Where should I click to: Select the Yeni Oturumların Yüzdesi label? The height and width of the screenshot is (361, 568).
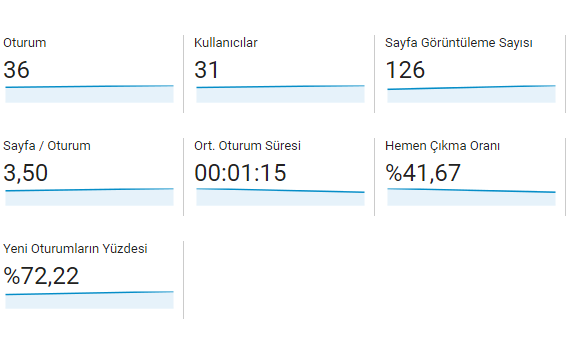pyautogui.click(x=75, y=249)
